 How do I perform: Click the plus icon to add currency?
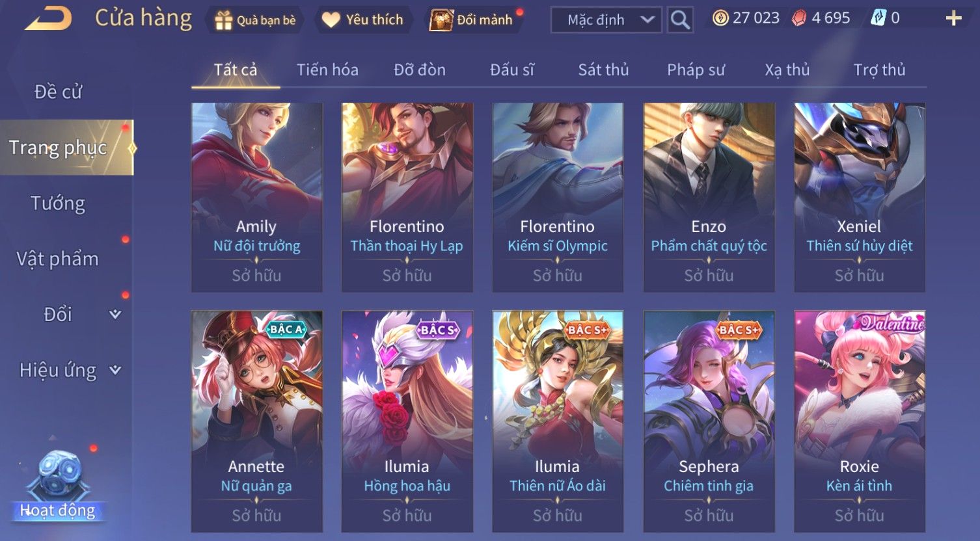[x=953, y=18]
